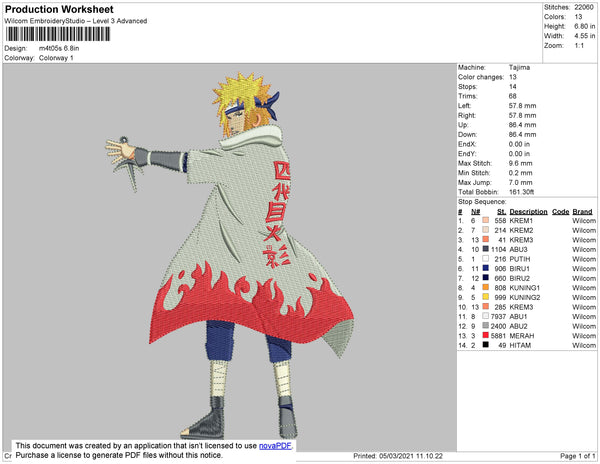Click the Zoom value '1:1'

tap(579, 46)
